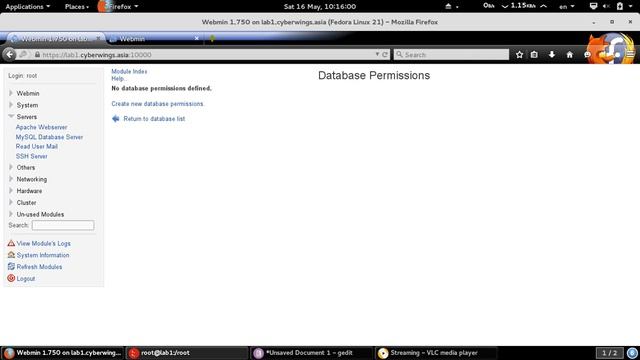Bookmark this page with the star icon

519,54
